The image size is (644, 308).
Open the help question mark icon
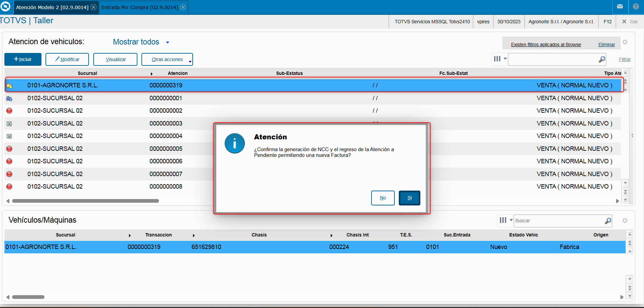coord(636,6)
